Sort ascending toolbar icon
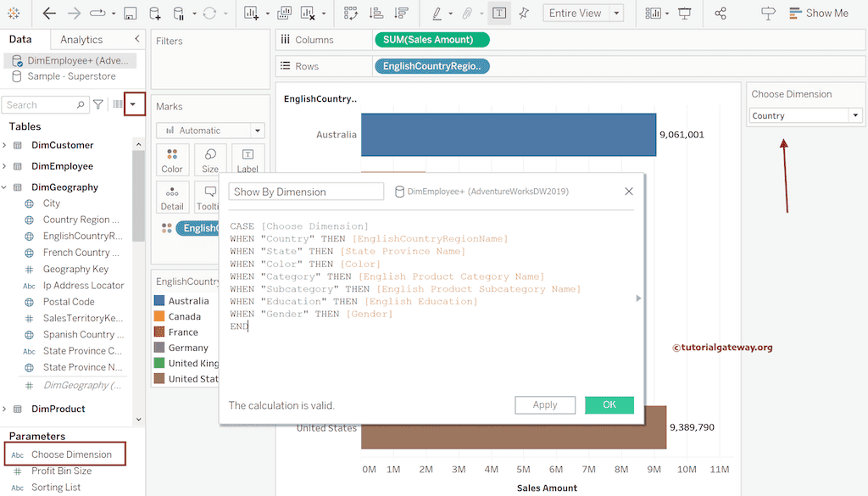 click(x=376, y=14)
